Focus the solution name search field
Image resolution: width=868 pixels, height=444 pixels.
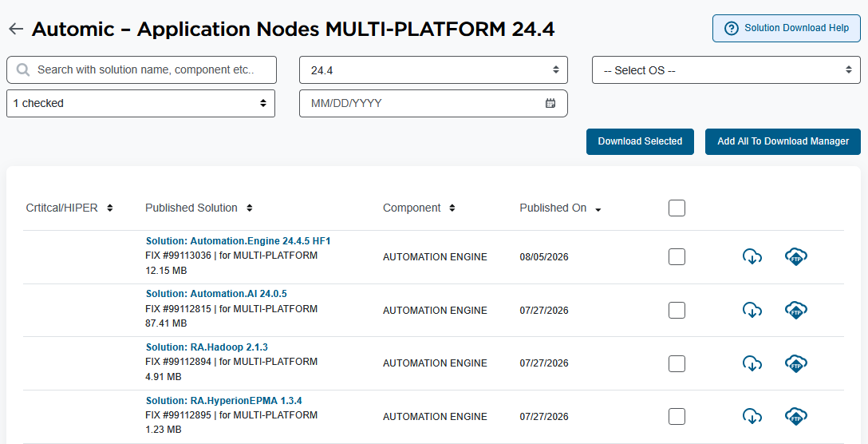coord(141,69)
